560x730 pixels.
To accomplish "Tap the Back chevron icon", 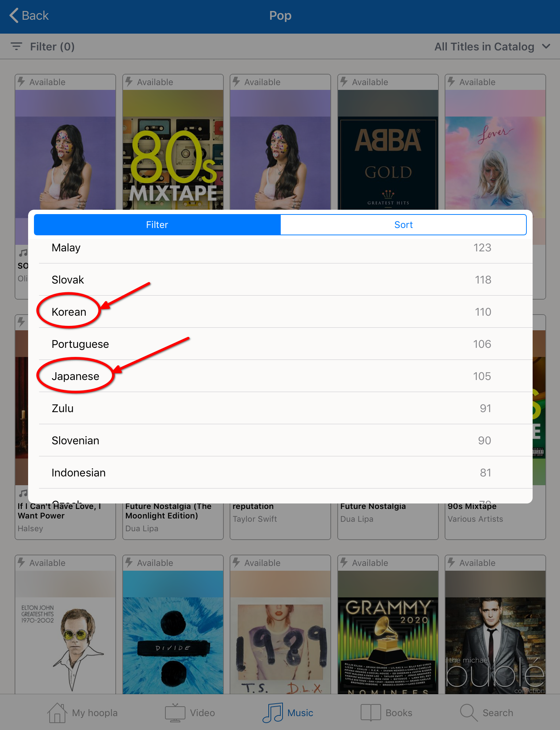I will pyautogui.click(x=14, y=15).
